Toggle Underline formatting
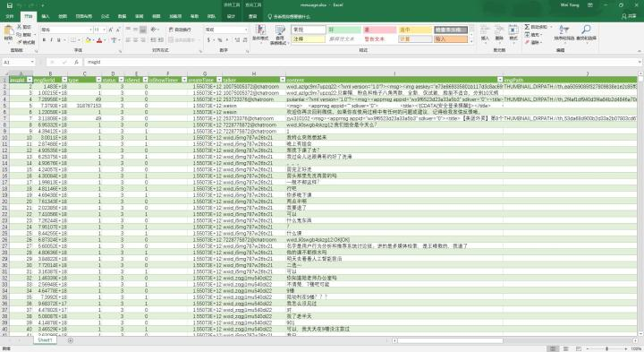644x352 pixels. [59, 40]
